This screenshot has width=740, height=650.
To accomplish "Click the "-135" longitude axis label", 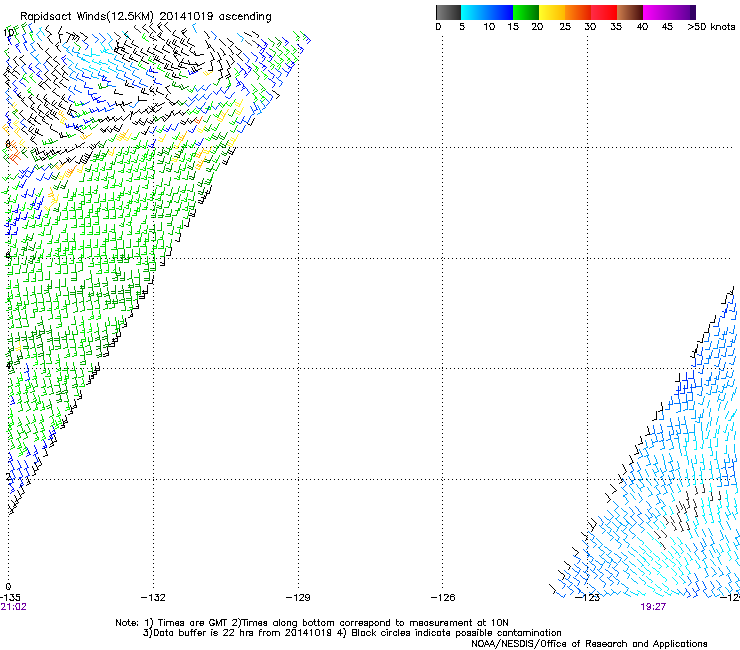I will click(10, 598).
